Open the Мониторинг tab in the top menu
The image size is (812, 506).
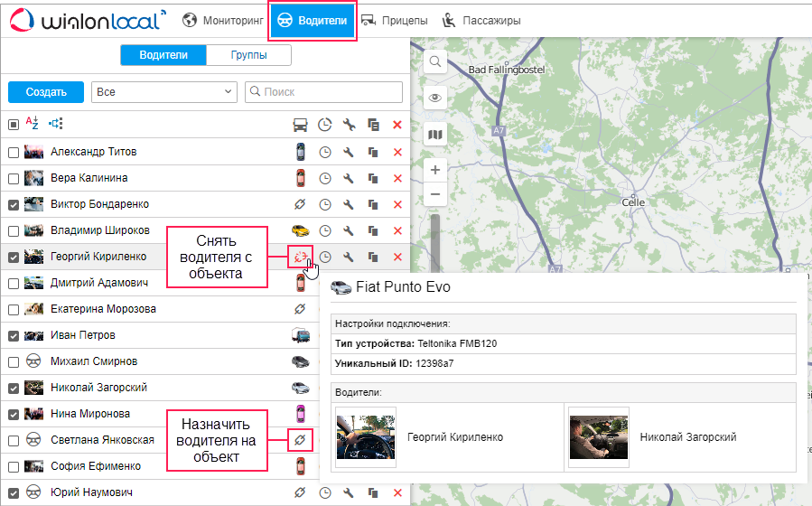[x=222, y=20]
